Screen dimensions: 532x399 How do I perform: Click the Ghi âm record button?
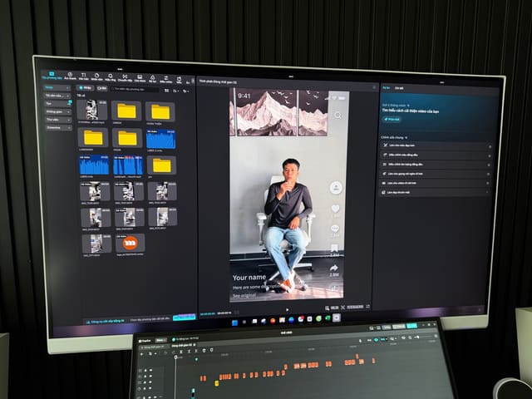pos(101,88)
